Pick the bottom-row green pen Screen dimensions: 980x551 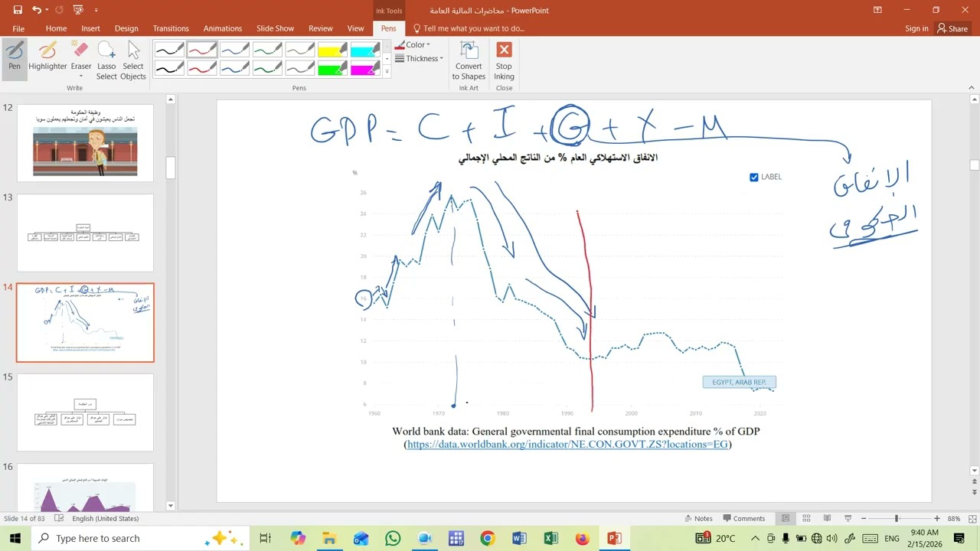pyautogui.click(x=268, y=68)
